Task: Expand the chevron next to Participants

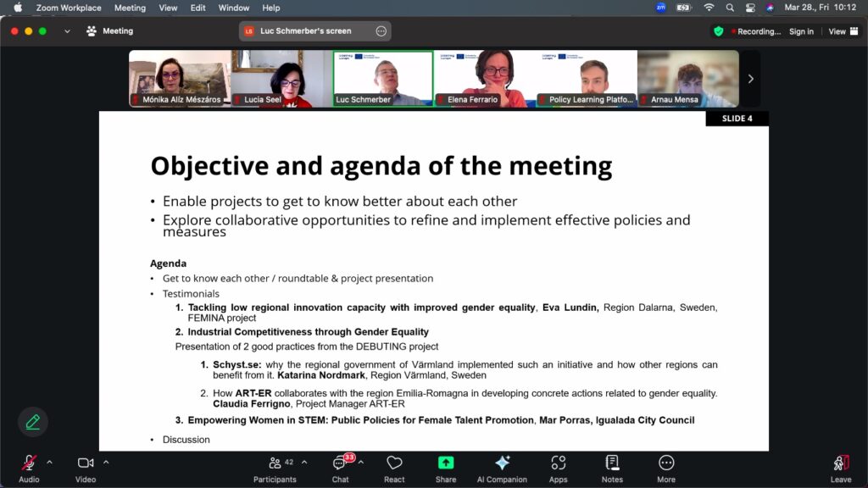Action: click(x=304, y=463)
